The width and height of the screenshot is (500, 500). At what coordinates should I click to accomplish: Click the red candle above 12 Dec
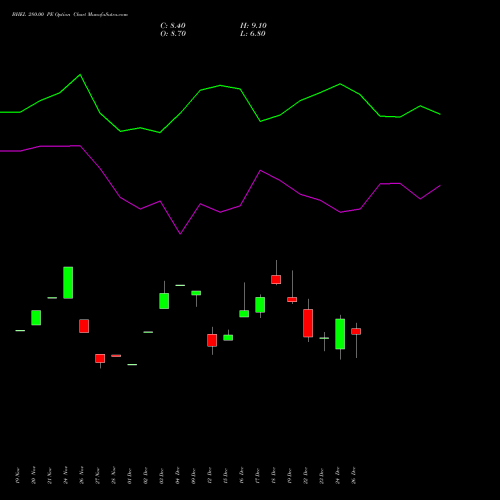click(x=212, y=340)
